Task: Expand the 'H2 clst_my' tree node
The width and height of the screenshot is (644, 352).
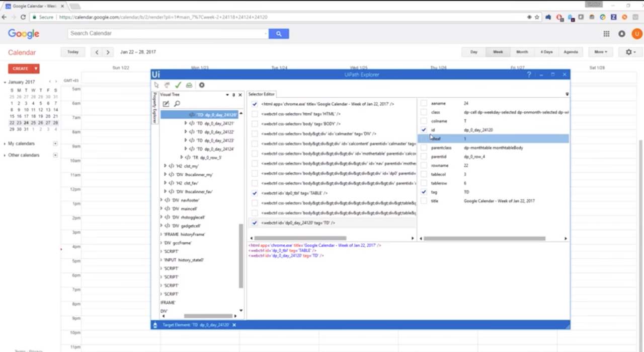Action: tap(166, 166)
